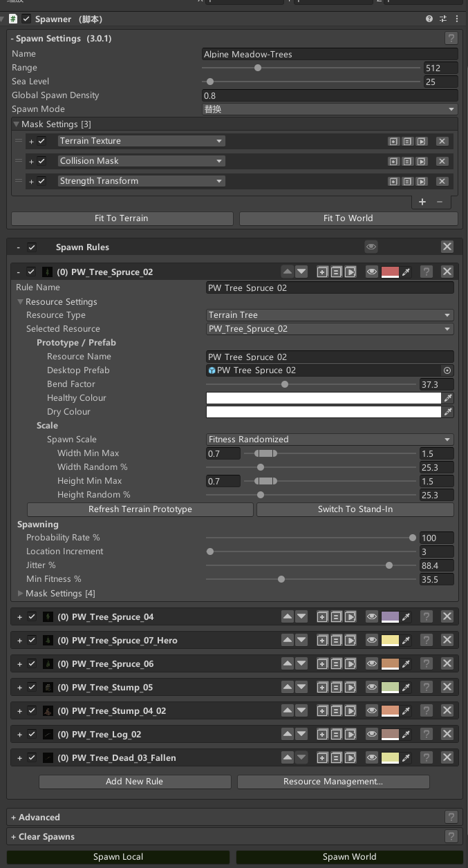This screenshot has width=468, height=868.
Task: Click first square icon on PW_Tree_Spruce_02 rule header
Action: coord(322,272)
